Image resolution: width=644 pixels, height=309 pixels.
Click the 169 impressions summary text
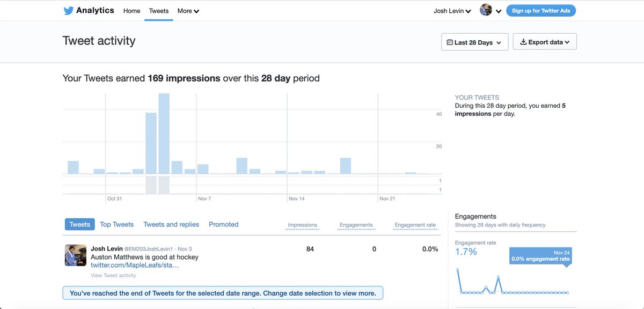[184, 78]
